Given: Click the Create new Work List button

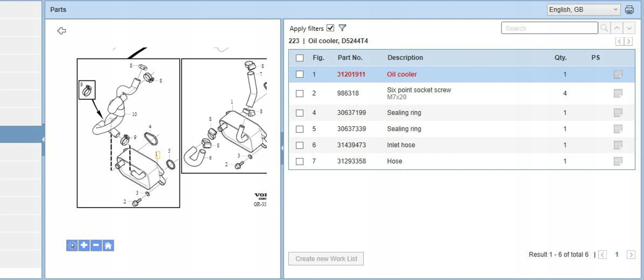Looking at the screenshot, I should 326,259.
